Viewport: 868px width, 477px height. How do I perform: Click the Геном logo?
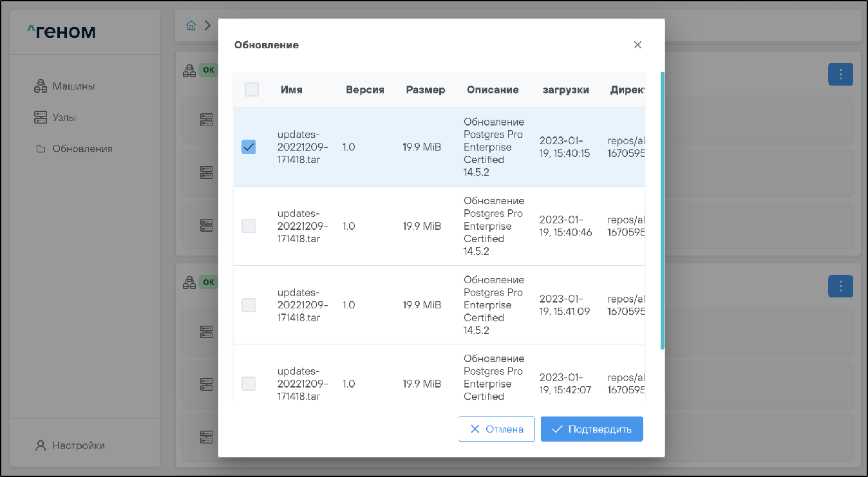62,31
